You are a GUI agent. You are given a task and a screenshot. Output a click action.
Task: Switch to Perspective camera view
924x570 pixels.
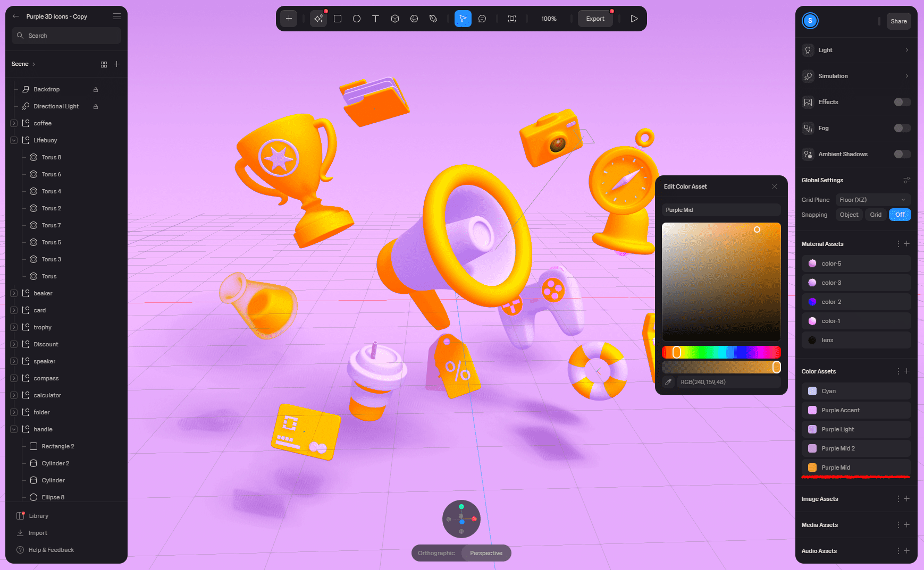coord(486,553)
